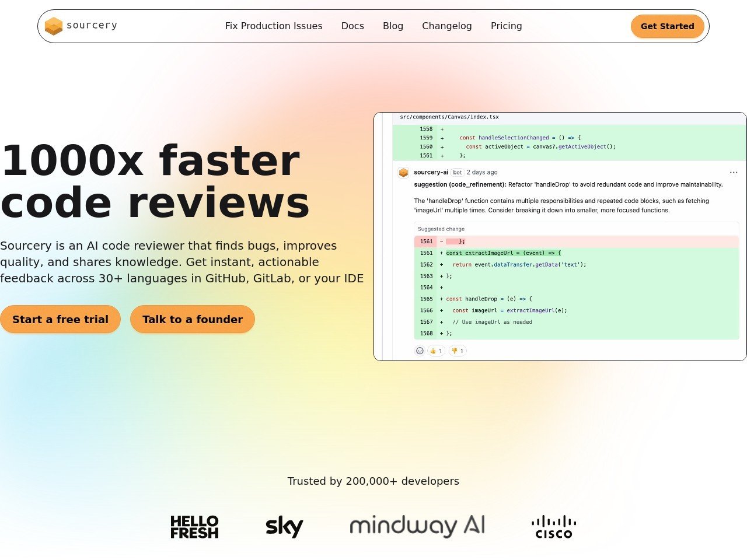Open the three-dot comment options menu
Viewport: 747px width, 560px height.
pos(734,173)
